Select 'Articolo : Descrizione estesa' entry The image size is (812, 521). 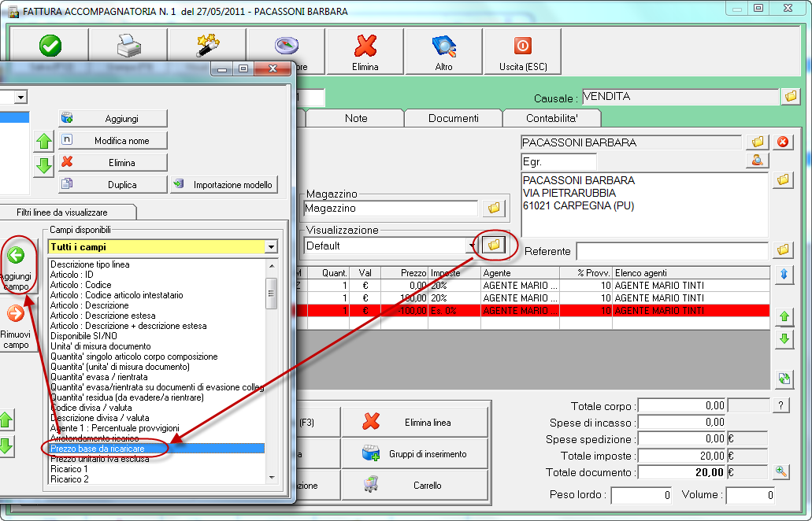pyautogui.click(x=102, y=316)
